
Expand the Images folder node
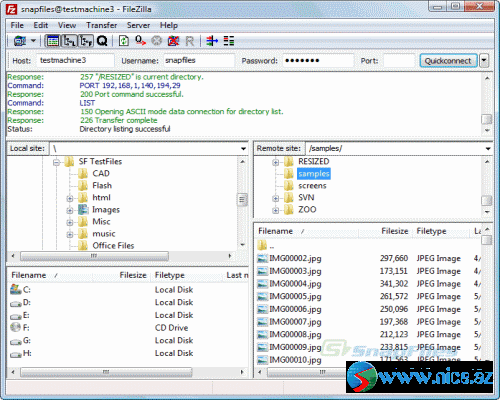pos(70,210)
